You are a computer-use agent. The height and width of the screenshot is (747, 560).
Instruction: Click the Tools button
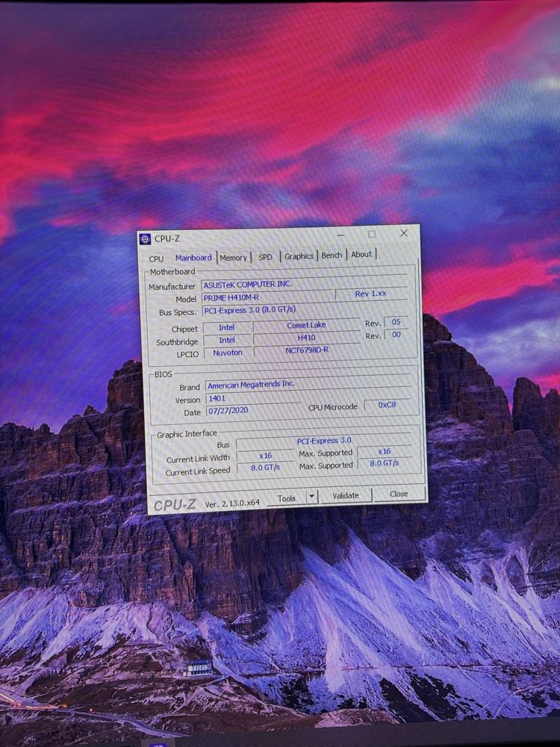tap(287, 498)
